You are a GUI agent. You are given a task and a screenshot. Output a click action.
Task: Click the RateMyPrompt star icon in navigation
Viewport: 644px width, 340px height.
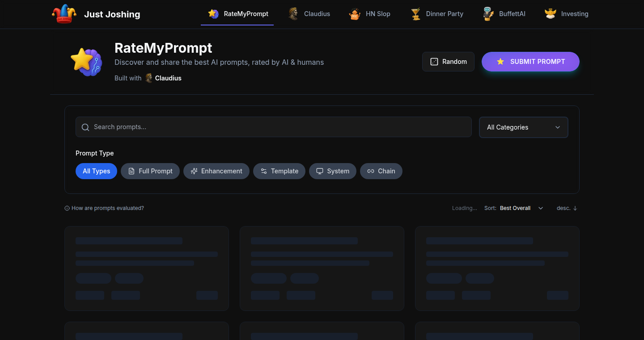(213, 14)
